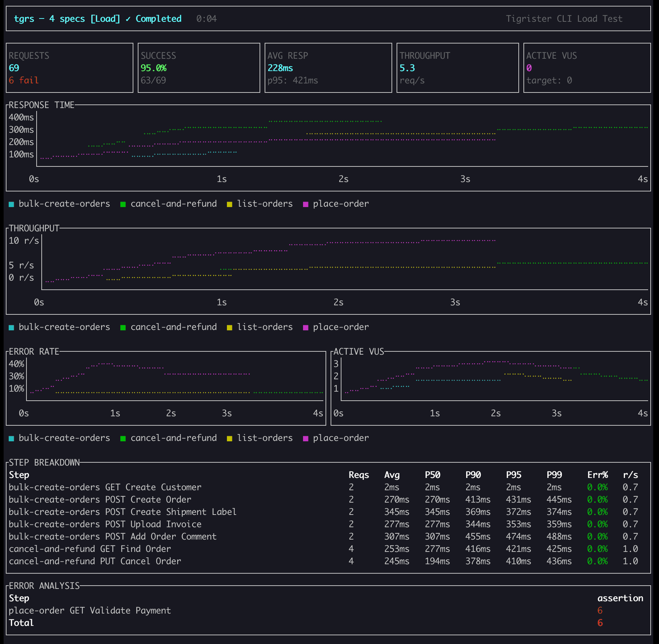Click the green cancel-and-refund swatch under Throughput chart

pyautogui.click(x=123, y=327)
